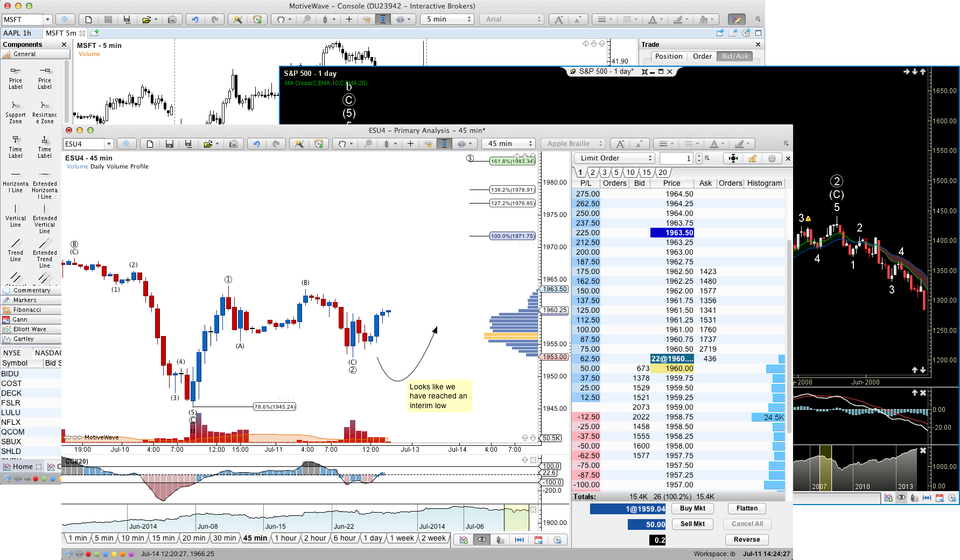The width and height of the screenshot is (960, 560).
Task: Open folder dropdown arrow in ESU4 toolbar
Action: (217, 144)
